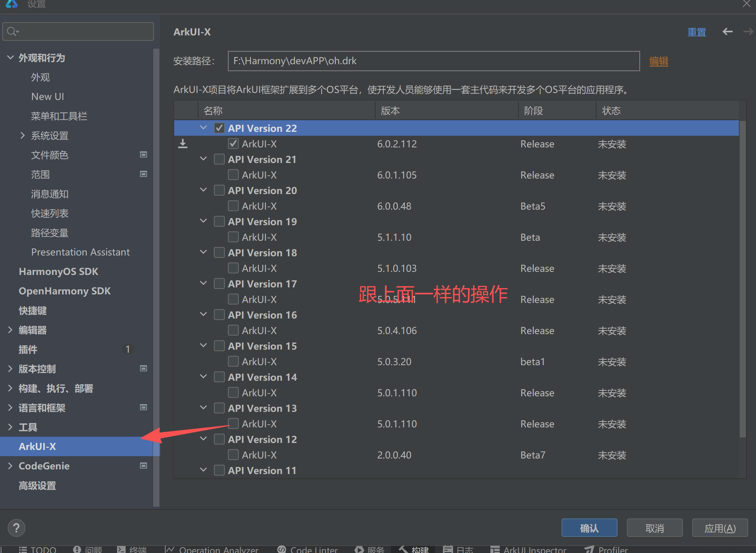Image resolution: width=756 pixels, height=553 pixels.
Task: Click project-level icon beside 版本控制
Action: [x=143, y=369]
